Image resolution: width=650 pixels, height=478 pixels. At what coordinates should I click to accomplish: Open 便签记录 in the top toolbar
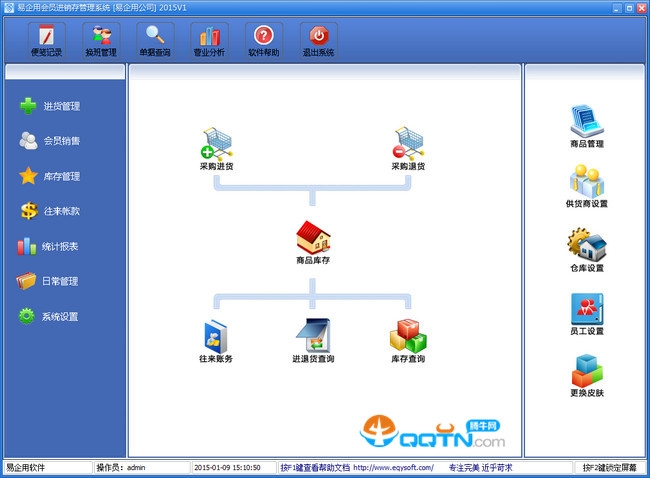[x=47, y=40]
